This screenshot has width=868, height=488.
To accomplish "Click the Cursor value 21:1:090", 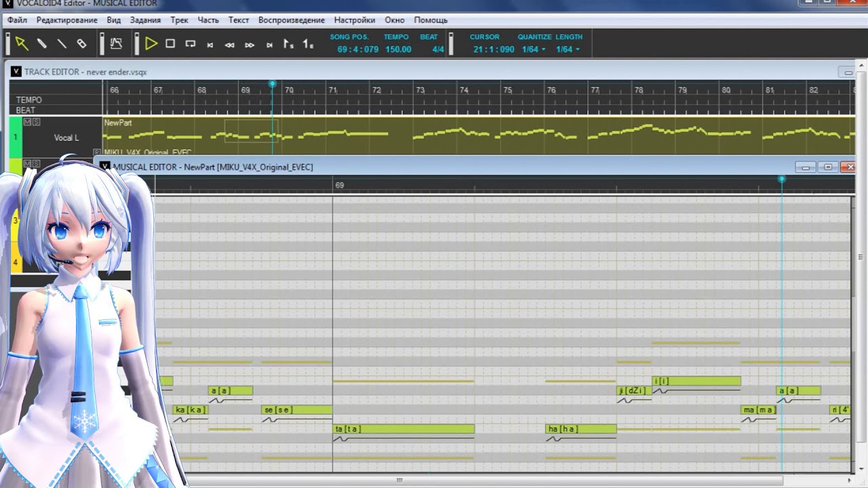I will pyautogui.click(x=494, y=49).
